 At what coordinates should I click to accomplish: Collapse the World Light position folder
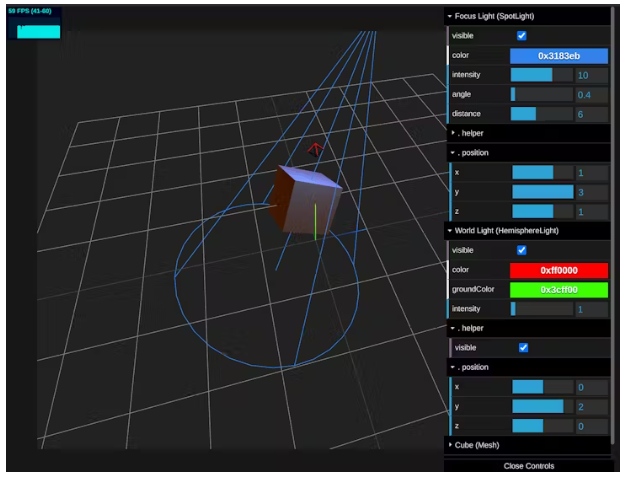tap(472, 367)
